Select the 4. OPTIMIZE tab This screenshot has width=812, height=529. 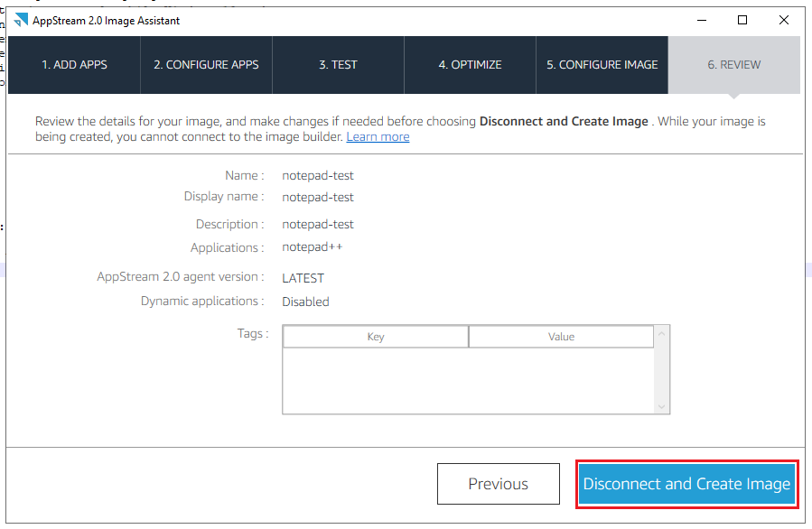pos(471,65)
